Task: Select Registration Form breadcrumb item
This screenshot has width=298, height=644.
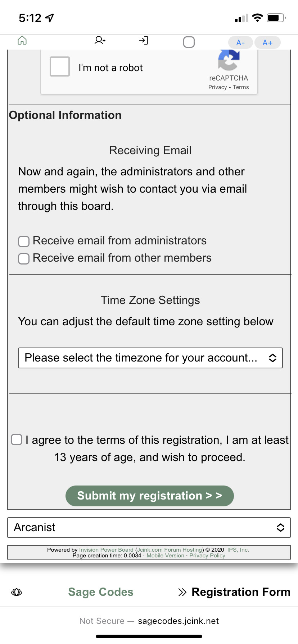Action: point(241,592)
